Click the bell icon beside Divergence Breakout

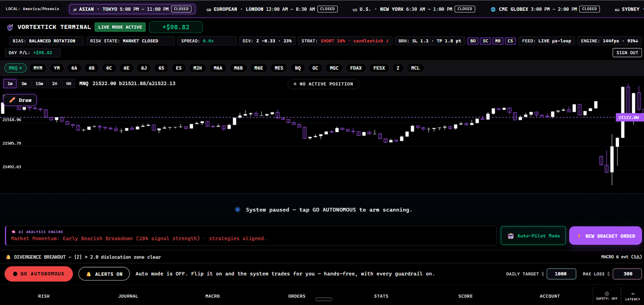point(8,257)
